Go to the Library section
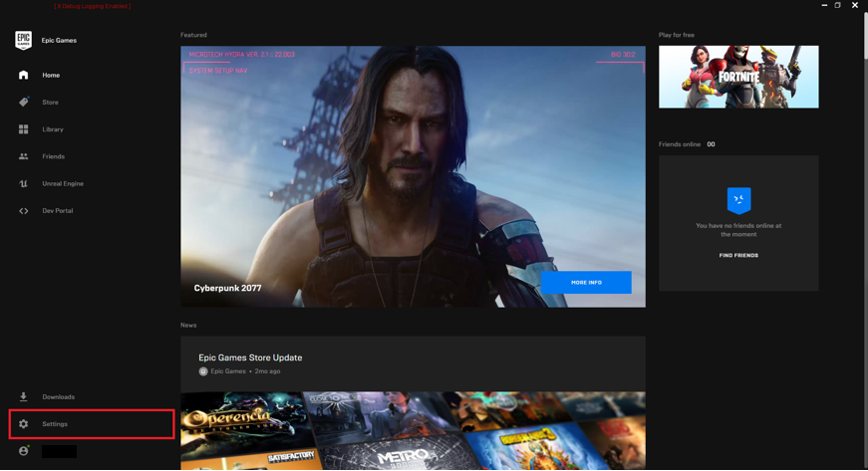 pos(53,129)
